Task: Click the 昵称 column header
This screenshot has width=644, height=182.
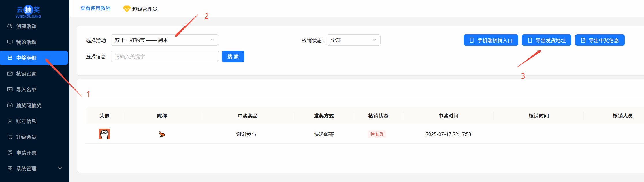Action: click(x=162, y=116)
